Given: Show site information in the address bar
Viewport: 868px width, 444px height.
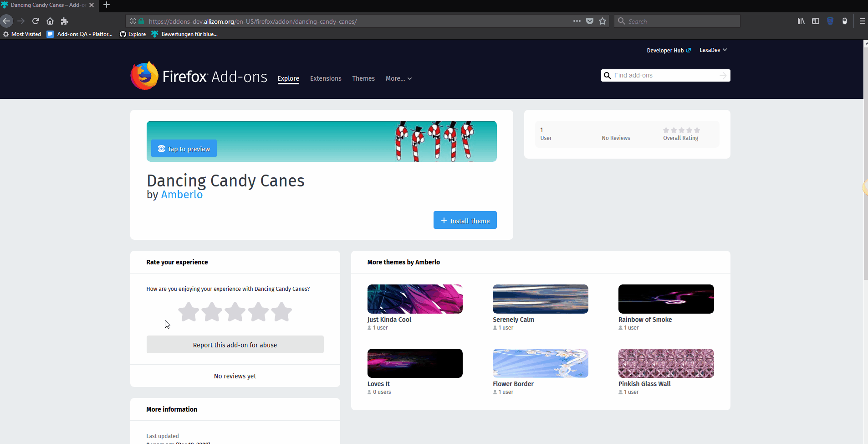Looking at the screenshot, I should (133, 21).
